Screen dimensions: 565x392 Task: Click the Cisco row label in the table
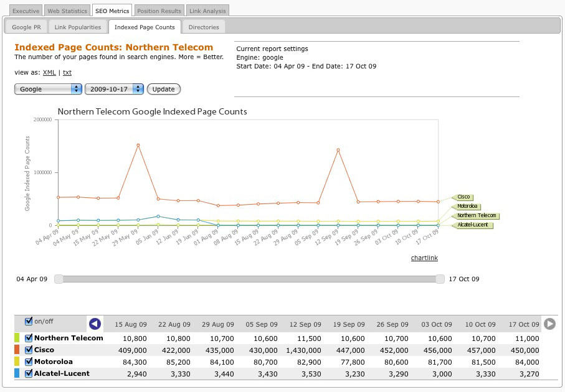click(44, 350)
